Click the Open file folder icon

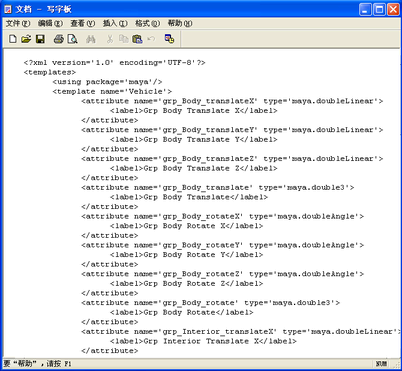coord(26,39)
